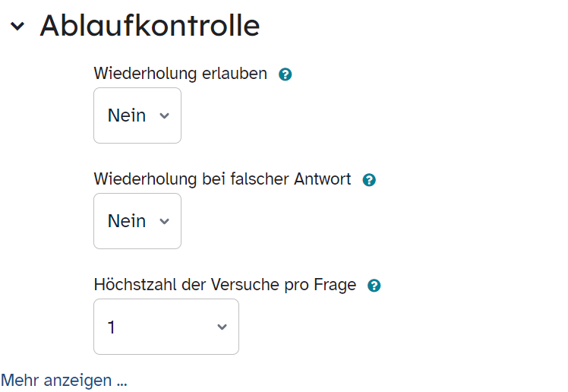Click the Mehr anzeigen link
568x392 pixels.
[64, 381]
